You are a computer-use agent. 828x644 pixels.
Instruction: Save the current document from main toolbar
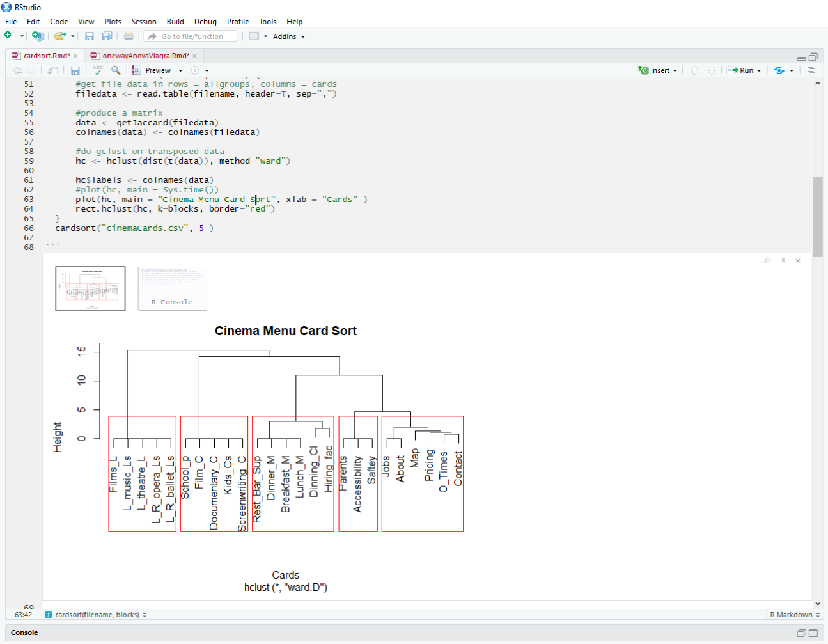click(90, 36)
